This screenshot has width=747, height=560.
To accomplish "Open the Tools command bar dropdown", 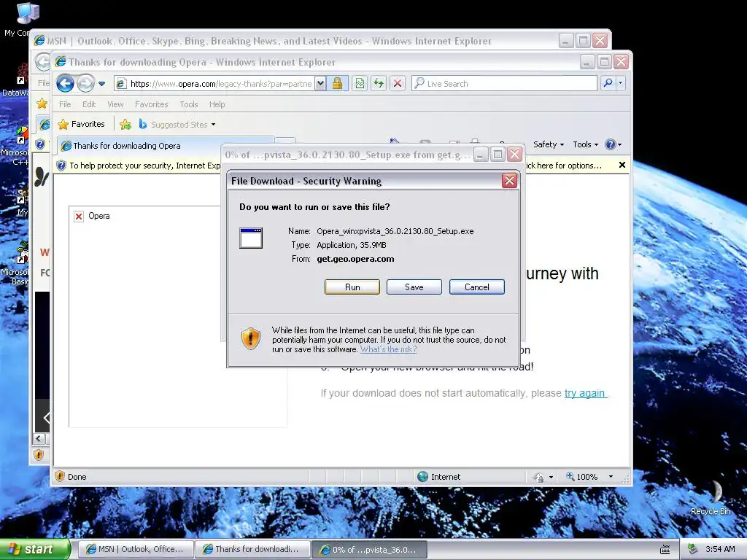I will point(585,144).
